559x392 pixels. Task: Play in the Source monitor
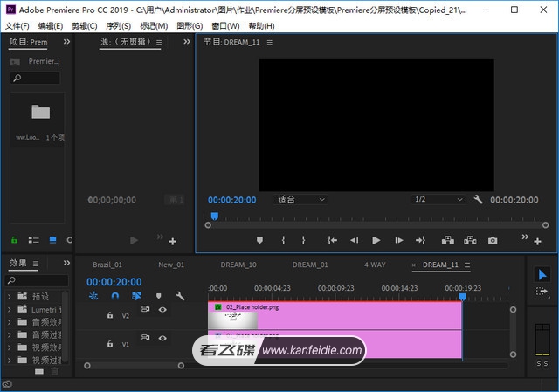click(x=134, y=240)
